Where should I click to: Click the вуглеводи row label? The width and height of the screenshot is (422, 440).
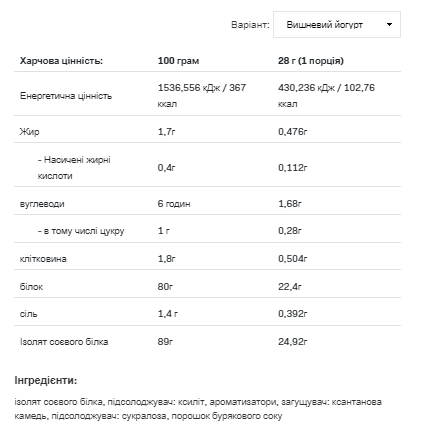(x=42, y=204)
